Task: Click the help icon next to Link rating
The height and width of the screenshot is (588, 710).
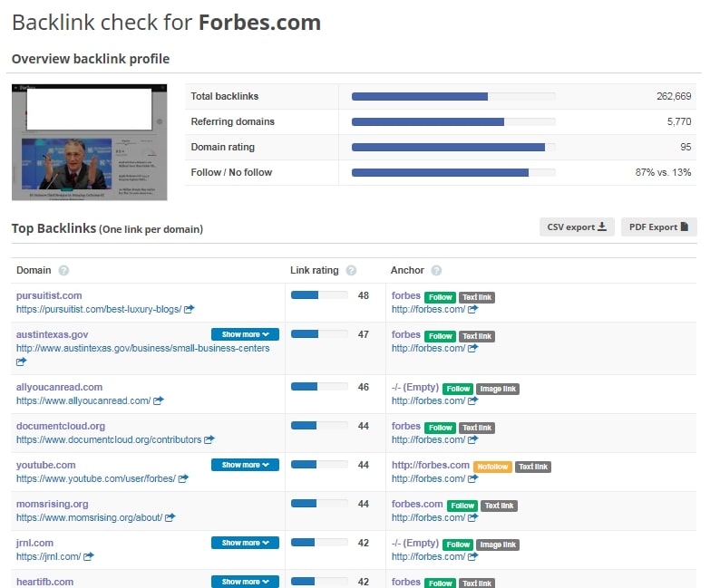Action: (x=351, y=271)
